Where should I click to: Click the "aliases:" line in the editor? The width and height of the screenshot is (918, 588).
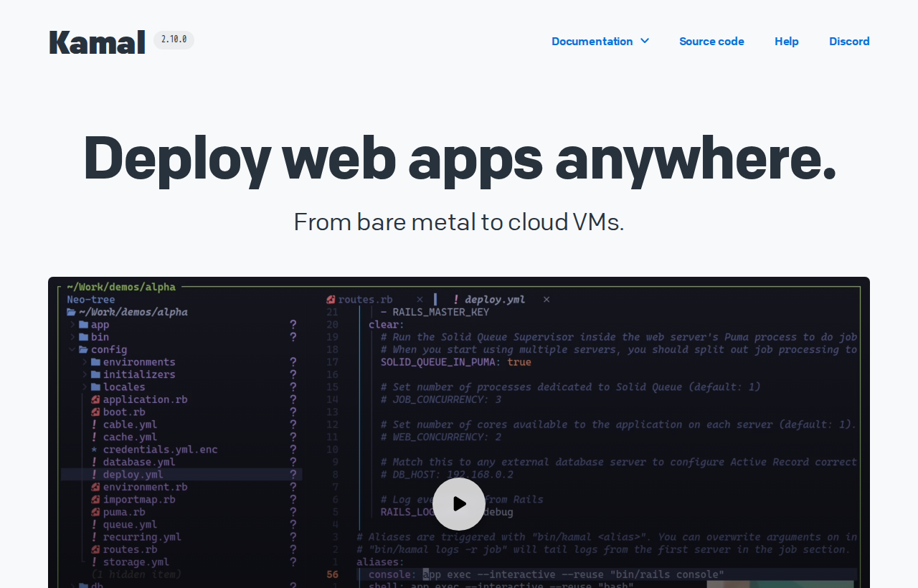[380, 562]
